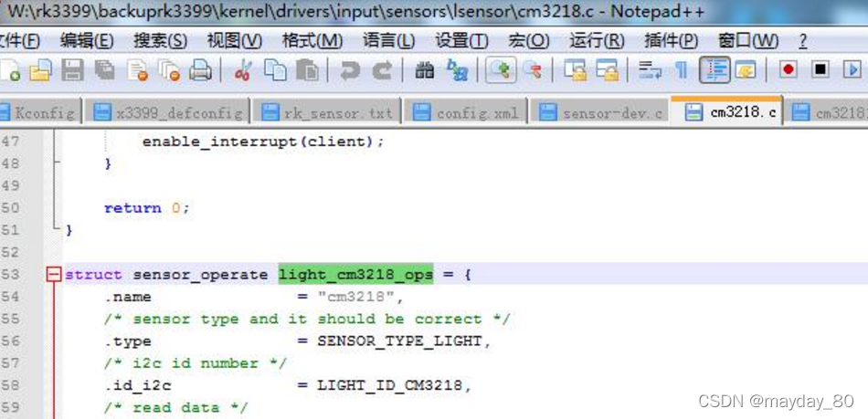Click the Copy toolbar icon
Image resolution: width=868 pixels, height=419 pixels.
(x=275, y=71)
